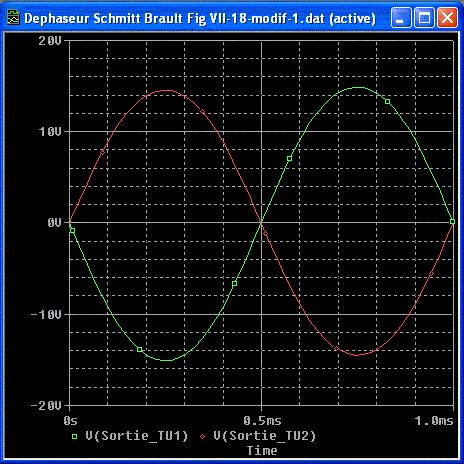The width and height of the screenshot is (464, 464).
Task: Click the 0V y-axis label
Action: pyautogui.click(x=54, y=223)
